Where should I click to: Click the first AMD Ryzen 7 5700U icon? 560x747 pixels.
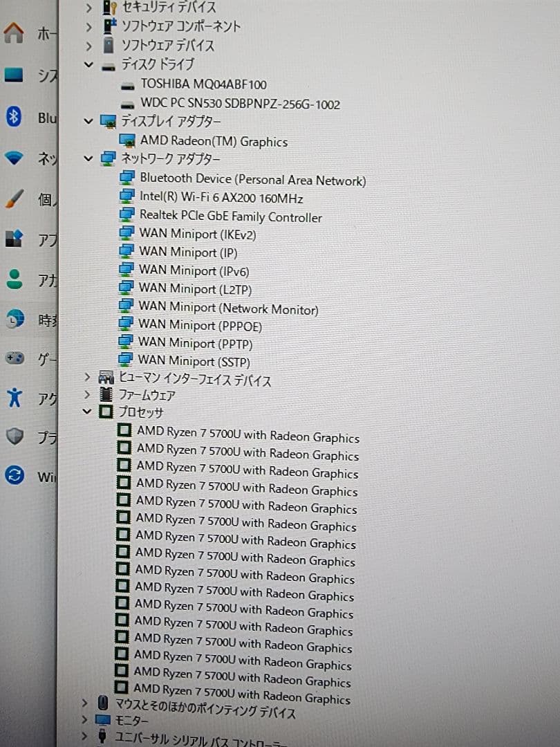pyautogui.click(x=124, y=430)
